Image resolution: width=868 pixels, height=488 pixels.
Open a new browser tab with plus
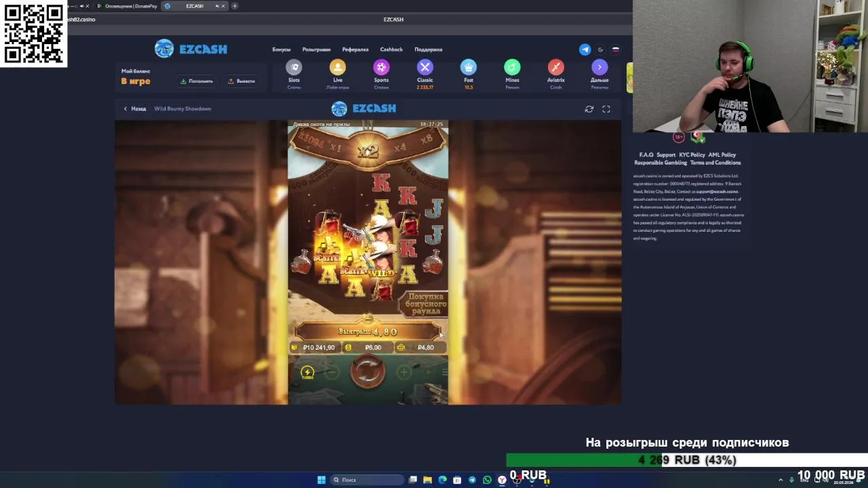tap(235, 6)
